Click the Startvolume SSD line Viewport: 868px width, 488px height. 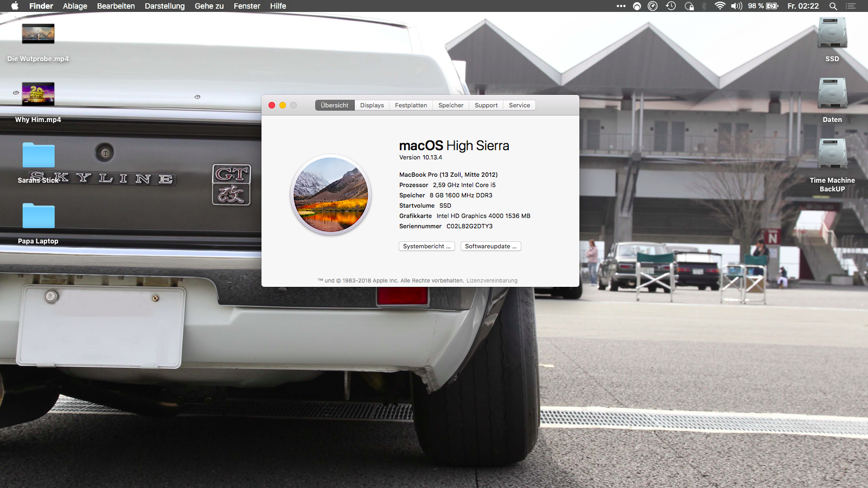coord(425,206)
